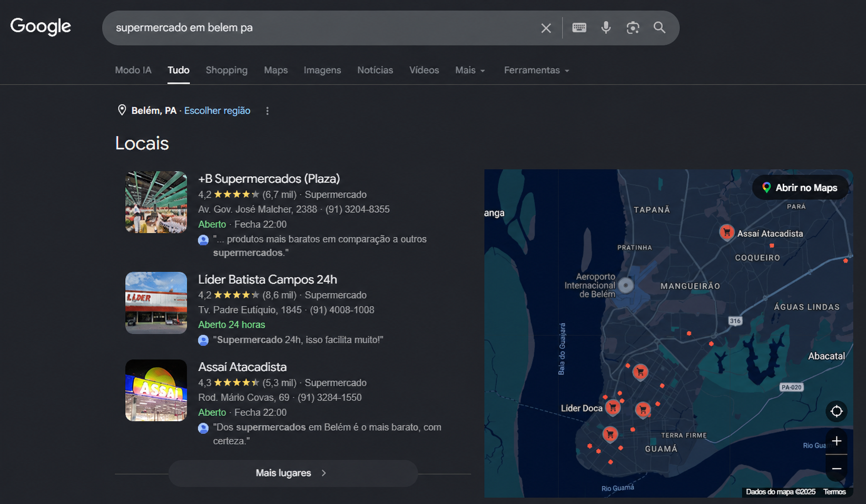Click the Mais lugares button
866x504 pixels.
[293, 473]
